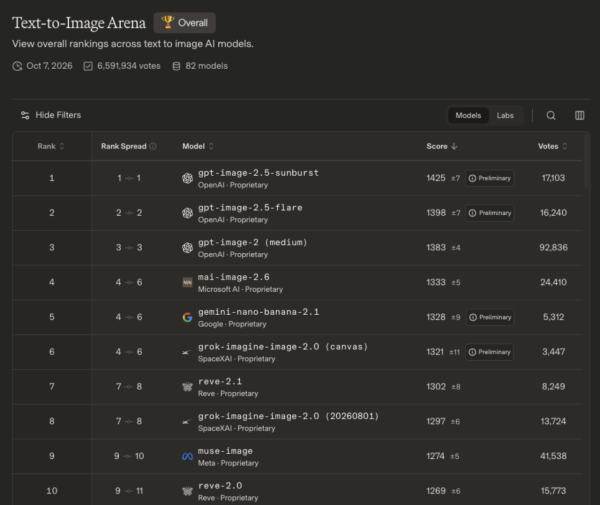This screenshot has width=600, height=505.
Task: Click the OpenAI logo beside gpt-image-2.5-flare
Action: click(x=187, y=213)
